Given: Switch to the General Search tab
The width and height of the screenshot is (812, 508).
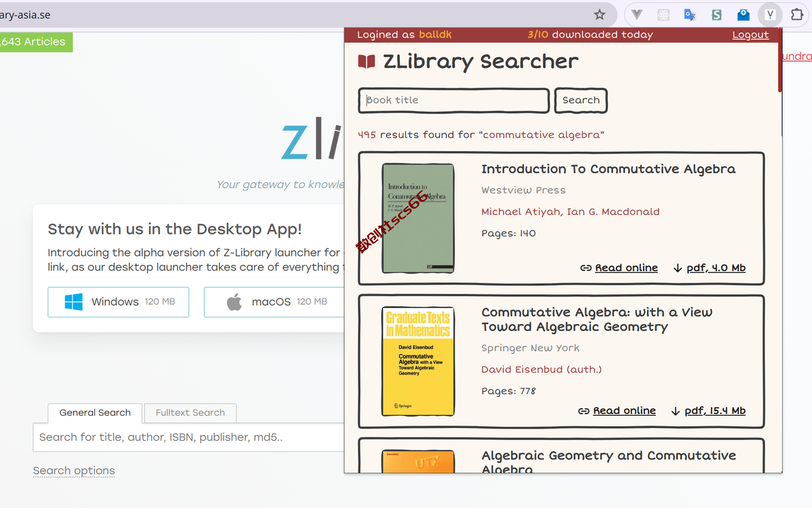Looking at the screenshot, I should [95, 413].
